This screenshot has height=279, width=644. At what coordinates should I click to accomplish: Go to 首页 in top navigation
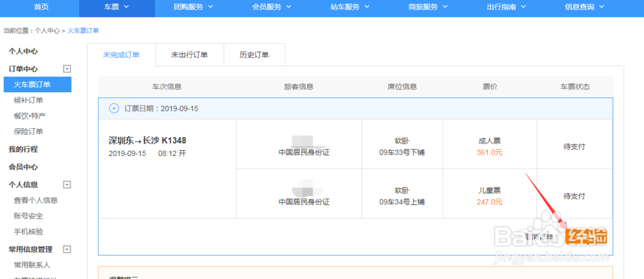click(x=41, y=7)
